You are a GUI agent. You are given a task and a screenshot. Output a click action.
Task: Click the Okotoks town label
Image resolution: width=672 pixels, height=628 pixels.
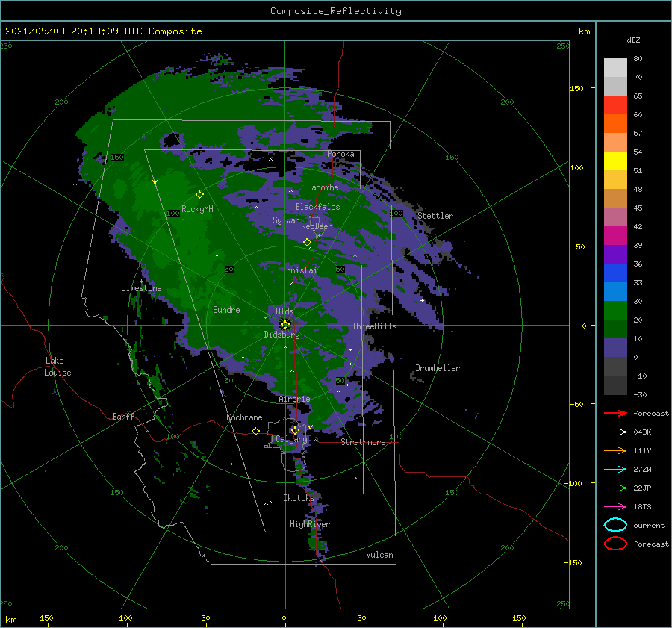click(x=299, y=497)
